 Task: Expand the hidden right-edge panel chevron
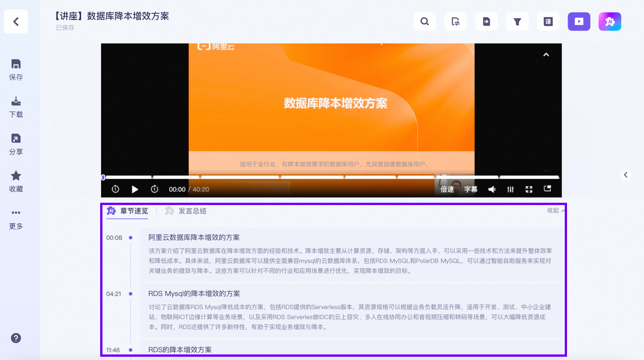click(625, 175)
